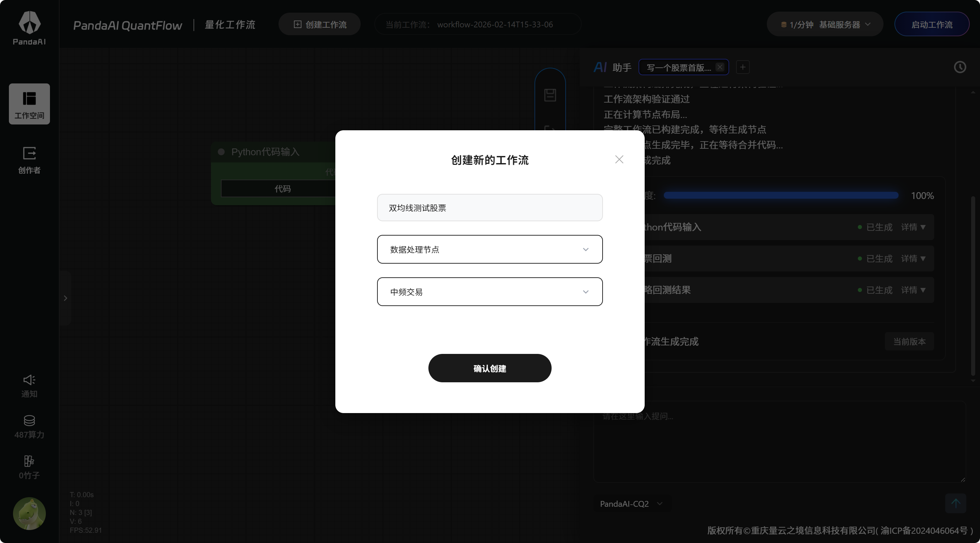Image resolution: width=980 pixels, height=543 pixels.
Task: Expand the collapsed left panel arrow
Action: (65, 298)
